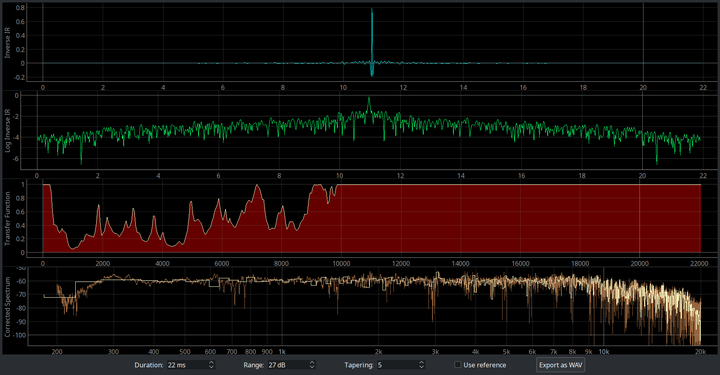Increase the Tapering value with up arrow
This screenshot has height=375, width=720.
(422, 363)
